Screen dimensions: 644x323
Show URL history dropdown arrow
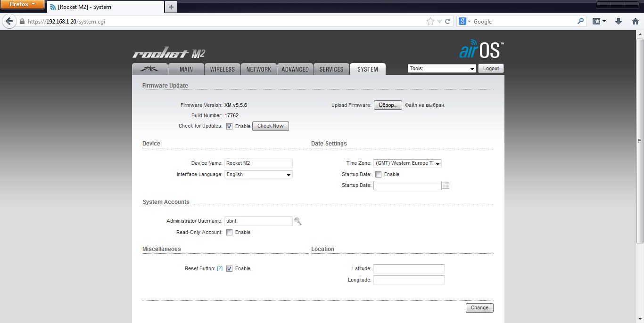pos(439,21)
